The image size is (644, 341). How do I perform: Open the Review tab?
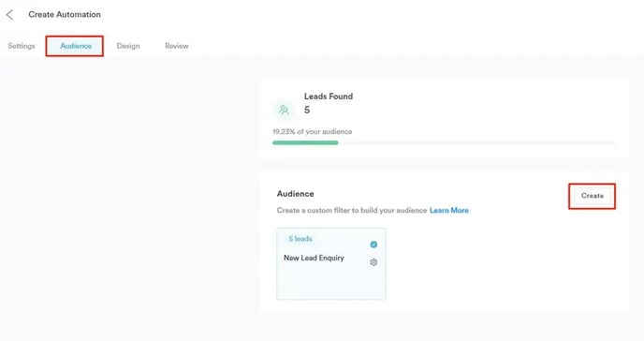177,46
